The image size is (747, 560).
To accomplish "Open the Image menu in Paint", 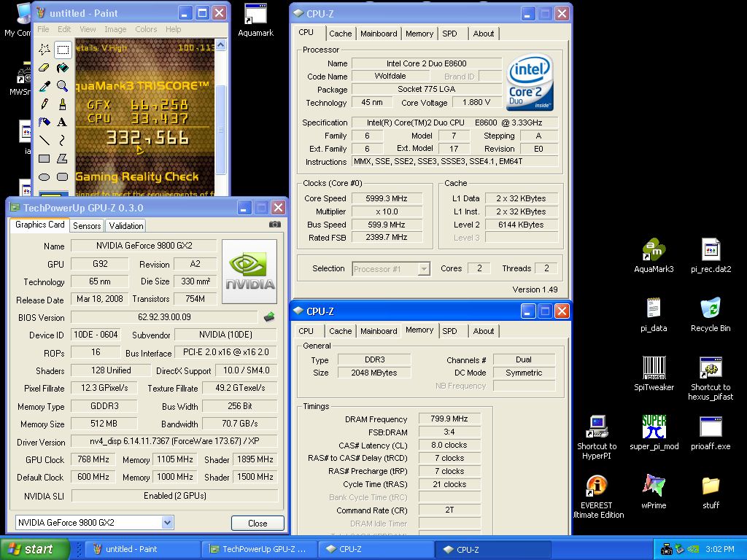I will click(115, 29).
